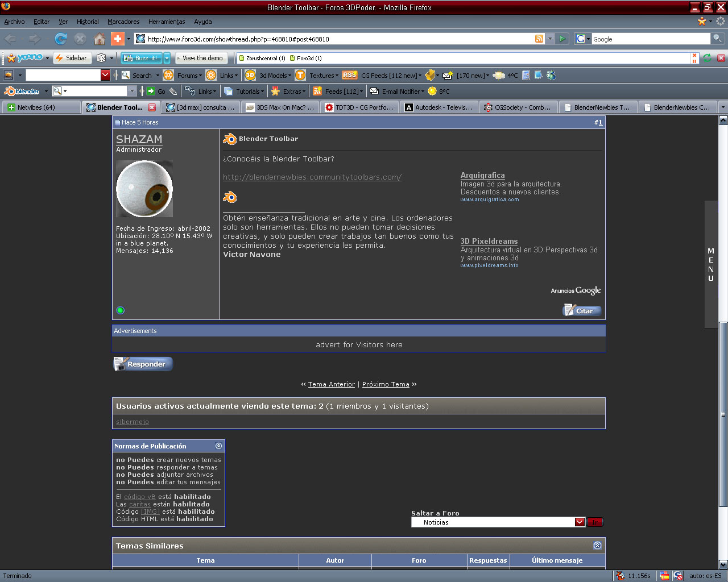Click the highlighter eraser icon next to Go
Screen dimensions: 728x582
click(x=173, y=91)
